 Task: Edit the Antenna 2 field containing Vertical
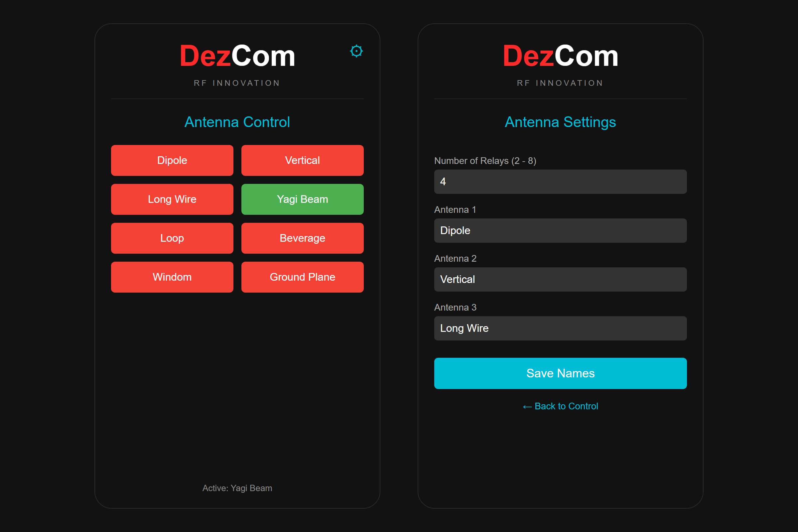(561, 280)
